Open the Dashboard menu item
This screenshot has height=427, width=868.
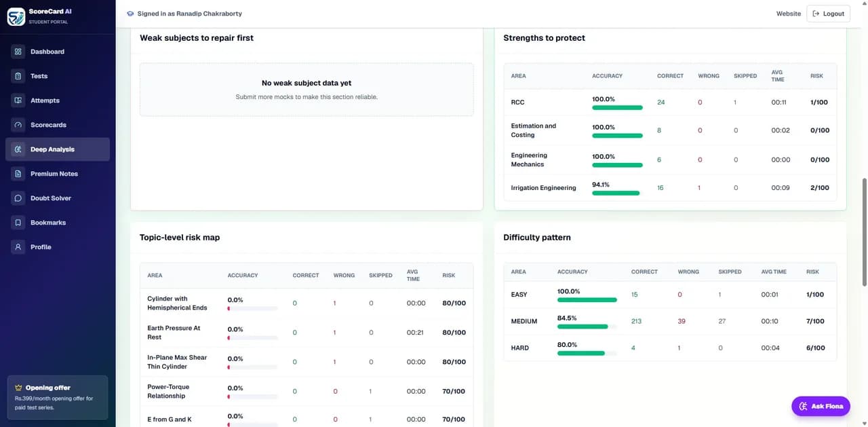click(x=58, y=52)
